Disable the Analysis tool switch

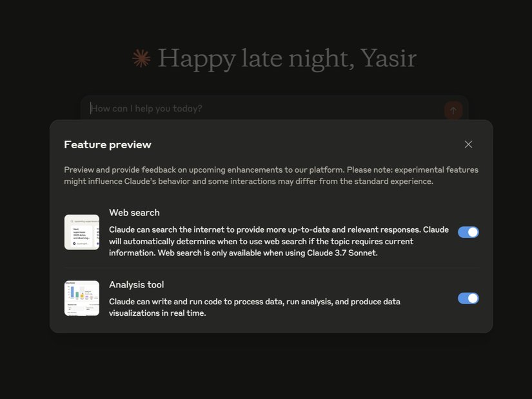click(468, 298)
